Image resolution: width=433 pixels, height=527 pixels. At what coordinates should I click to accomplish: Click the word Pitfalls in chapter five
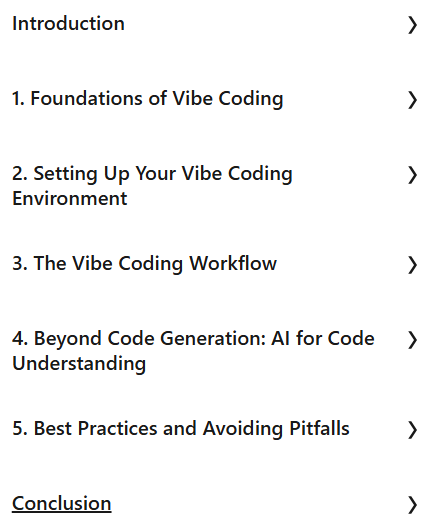[319, 429]
